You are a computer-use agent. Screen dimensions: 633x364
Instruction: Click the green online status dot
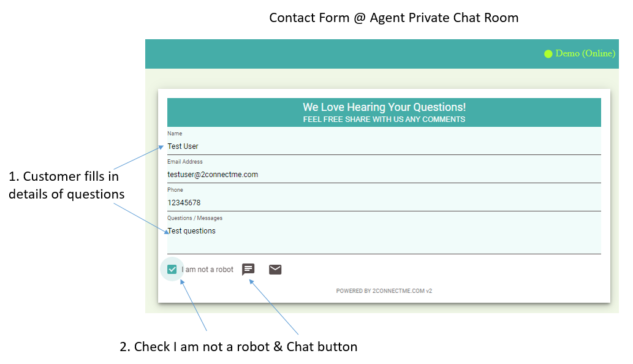point(548,54)
